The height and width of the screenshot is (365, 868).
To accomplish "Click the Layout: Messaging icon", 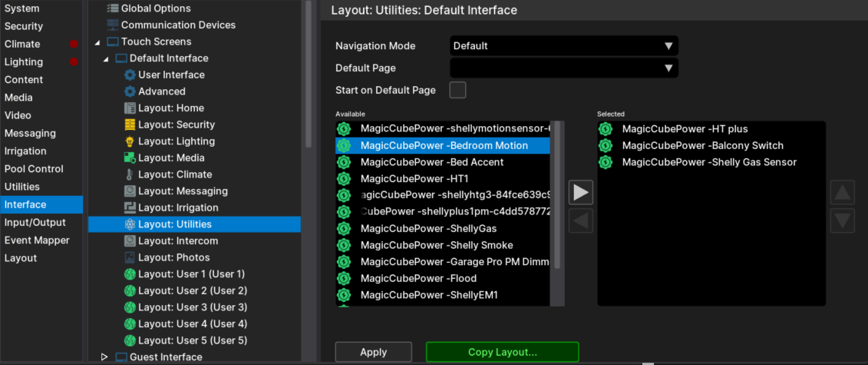I will 130,191.
